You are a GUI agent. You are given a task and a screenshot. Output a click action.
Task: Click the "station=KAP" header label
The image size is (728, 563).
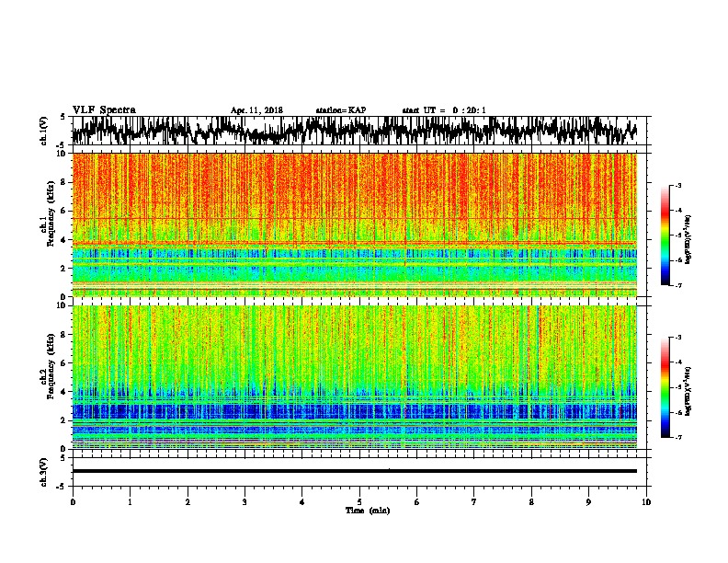click(x=341, y=110)
